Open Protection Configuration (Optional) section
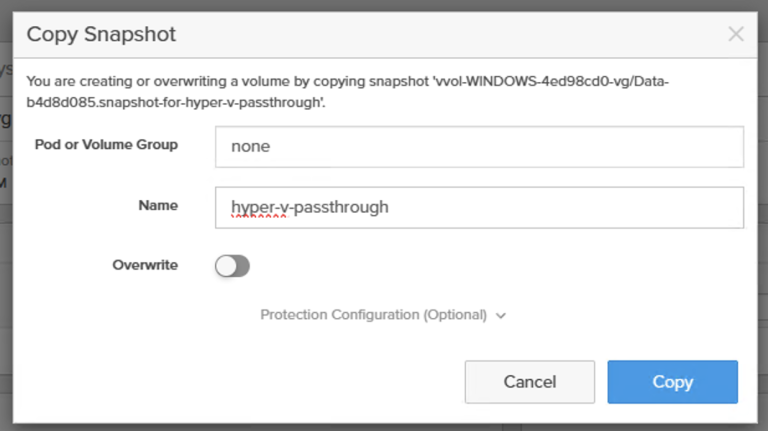768x431 pixels. coord(373,315)
